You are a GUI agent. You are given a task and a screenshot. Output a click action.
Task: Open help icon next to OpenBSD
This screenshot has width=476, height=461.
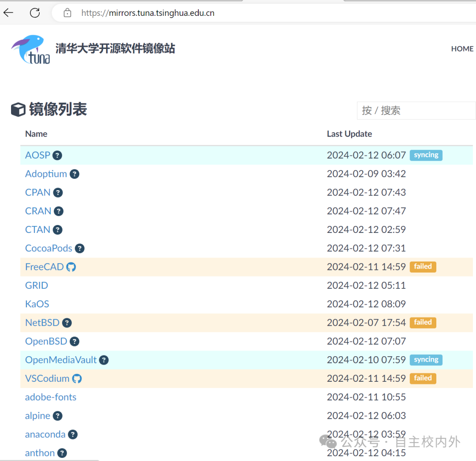click(x=74, y=341)
